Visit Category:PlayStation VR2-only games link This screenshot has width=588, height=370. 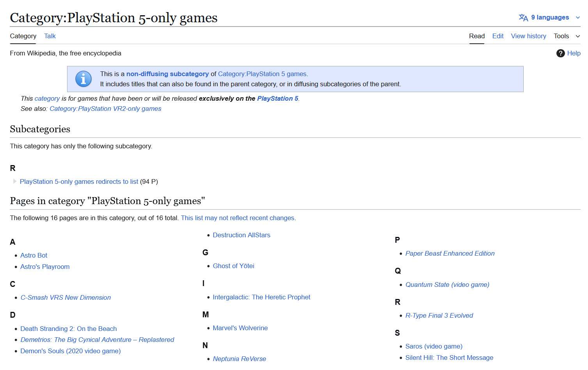(105, 109)
